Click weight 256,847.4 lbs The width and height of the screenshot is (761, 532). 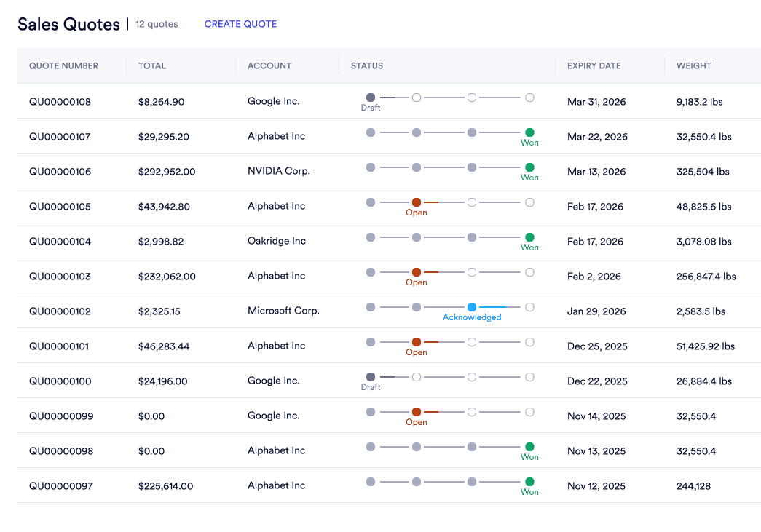click(706, 277)
